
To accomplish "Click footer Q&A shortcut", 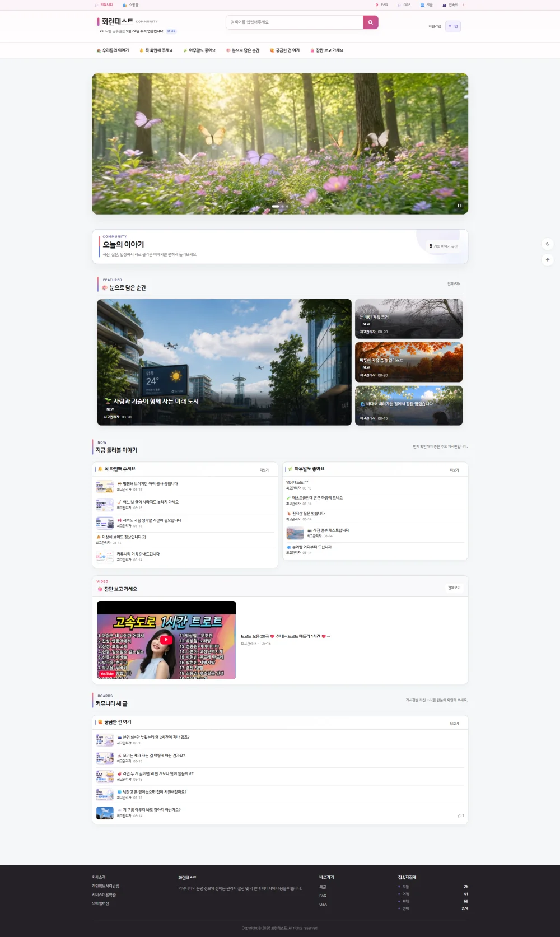I will click(x=323, y=904).
